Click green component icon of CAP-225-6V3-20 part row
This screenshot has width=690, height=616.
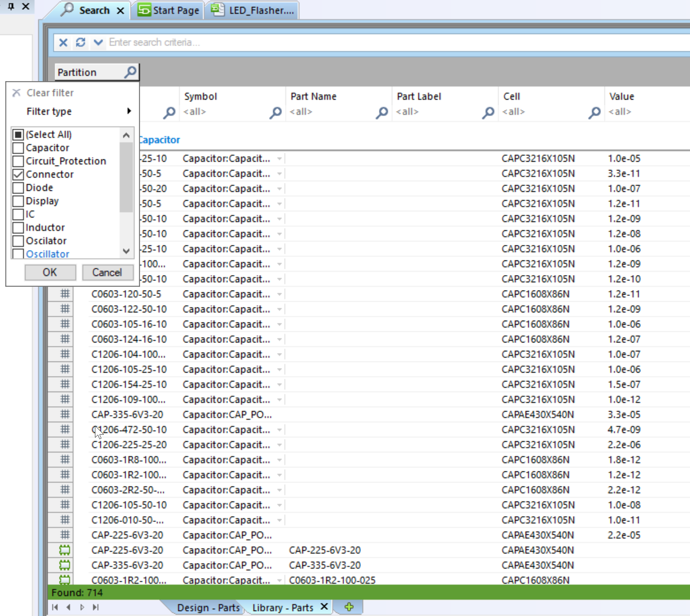[64, 550]
